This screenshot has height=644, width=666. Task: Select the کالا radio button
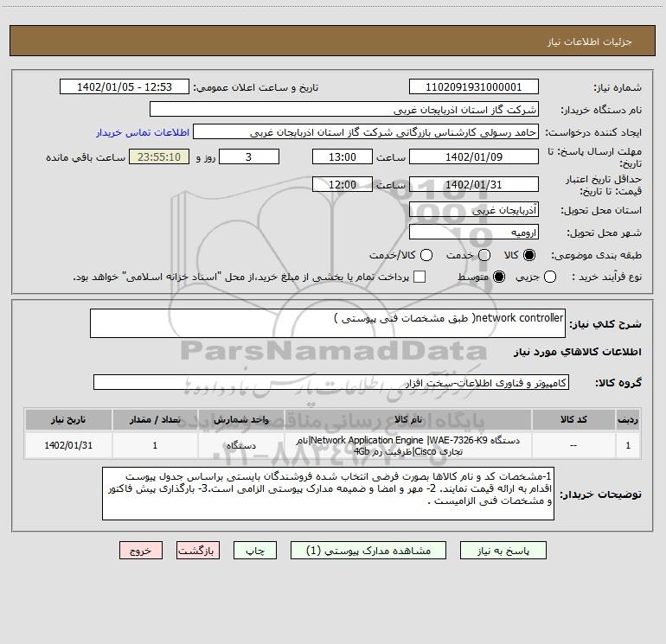[x=529, y=255]
